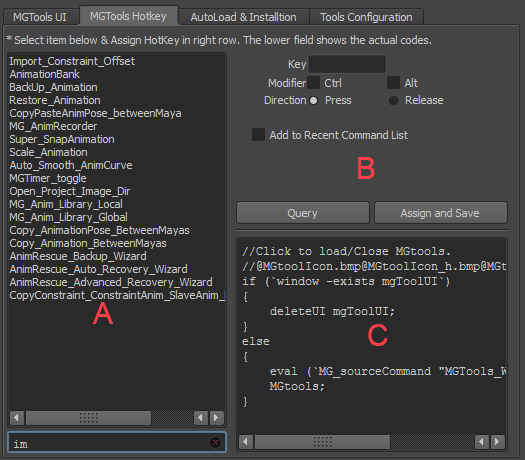Viewport: 525px width, 460px height.
Task: Select CopyPasteAnimPose_betweenMaya item
Action: point(95,113)
